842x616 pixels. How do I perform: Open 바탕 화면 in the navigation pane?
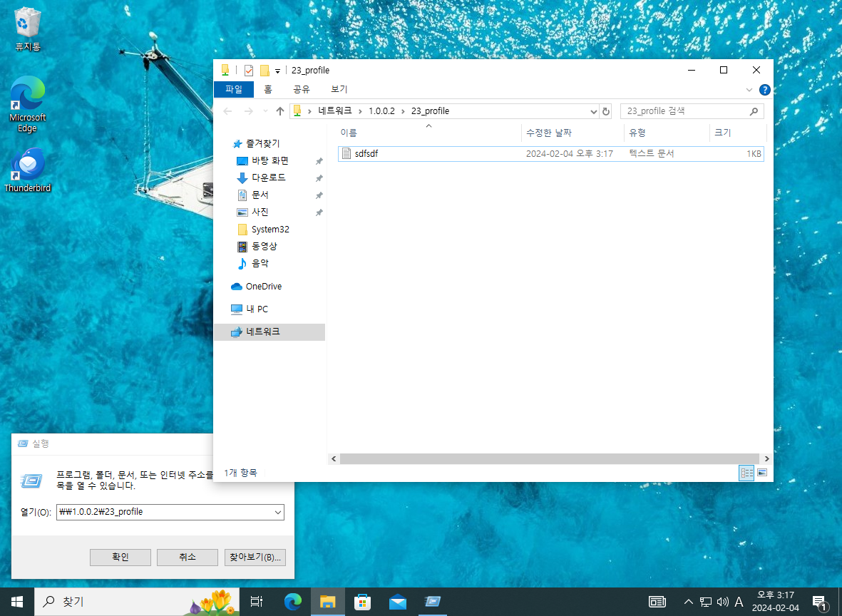click(x=270, y=160)
